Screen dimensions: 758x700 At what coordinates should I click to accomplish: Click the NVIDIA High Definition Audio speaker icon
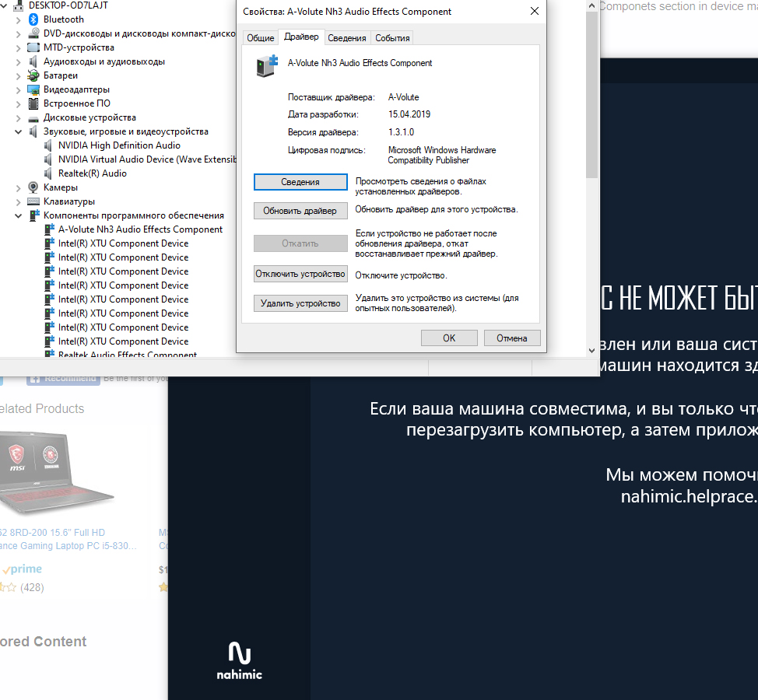pyautogui.click(x=48, y=145)
